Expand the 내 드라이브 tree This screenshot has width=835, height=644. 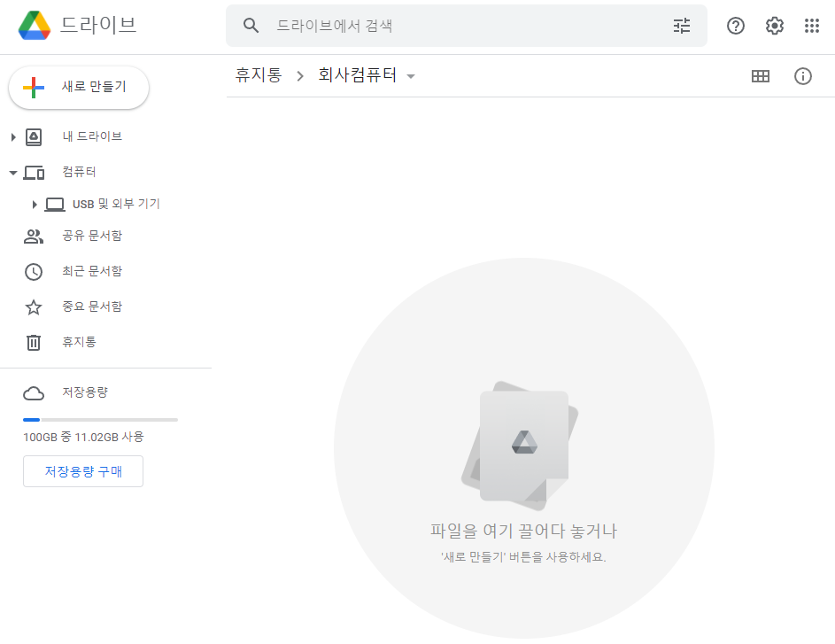pyautogui.click(x=13, y=137)
